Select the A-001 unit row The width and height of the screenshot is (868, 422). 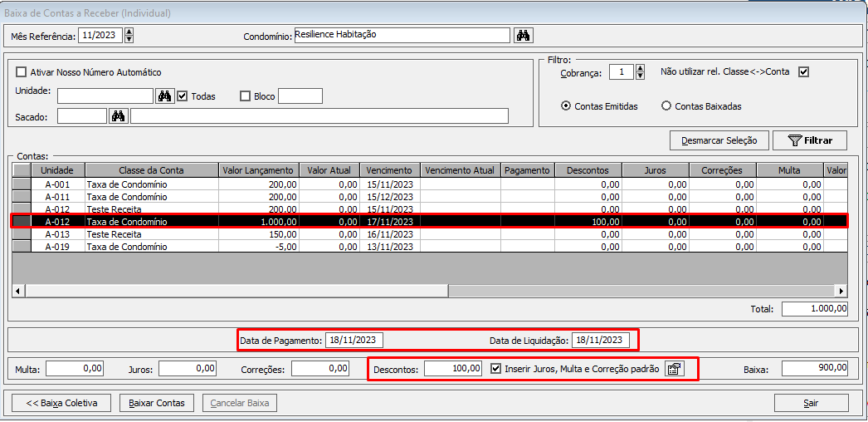coord(430,184)
